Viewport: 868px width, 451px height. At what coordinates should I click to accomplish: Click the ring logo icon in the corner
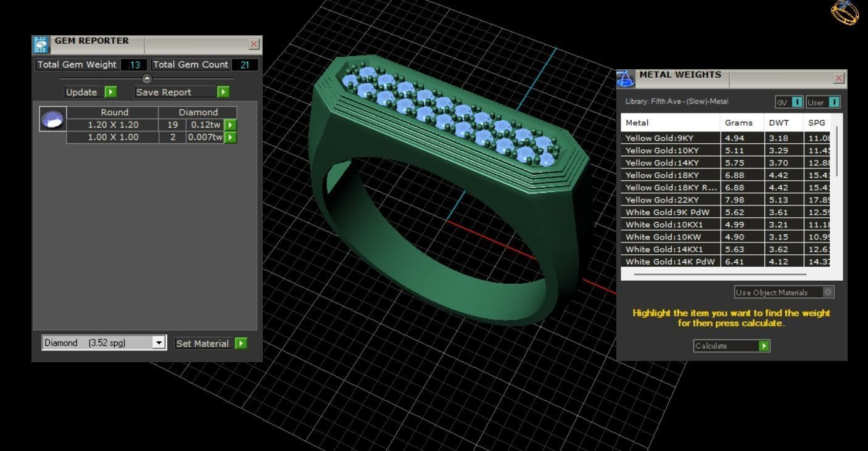(845, 12)
